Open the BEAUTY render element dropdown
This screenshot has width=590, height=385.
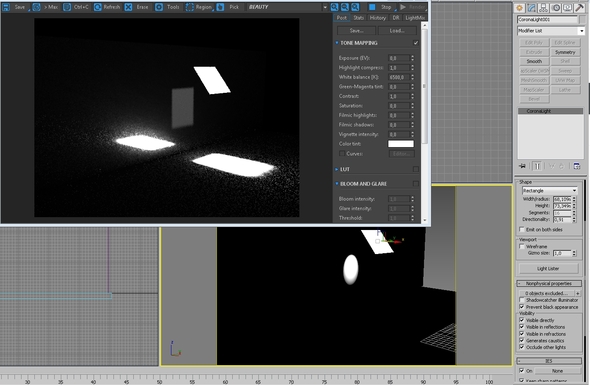point(287,7)
